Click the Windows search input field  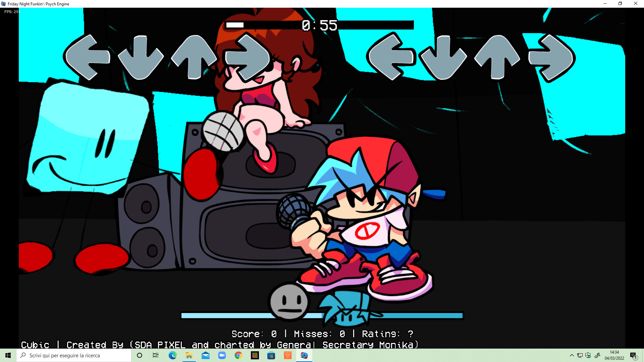(74, 355)
